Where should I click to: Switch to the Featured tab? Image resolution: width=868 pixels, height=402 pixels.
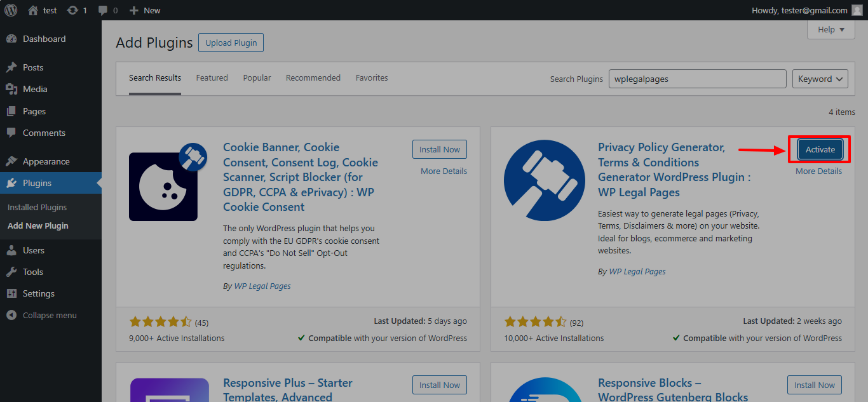point(212,77)
